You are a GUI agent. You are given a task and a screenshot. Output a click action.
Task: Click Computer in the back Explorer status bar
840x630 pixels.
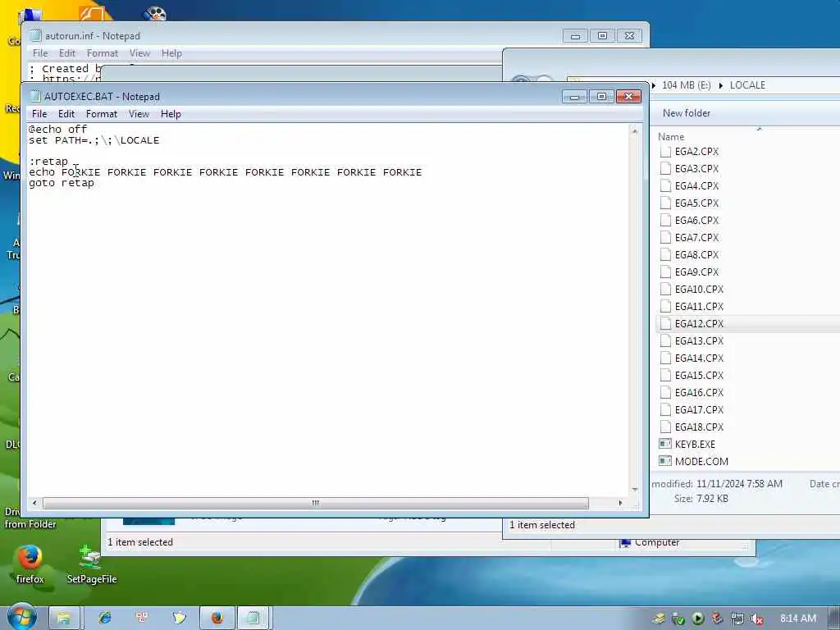point(651,542)
